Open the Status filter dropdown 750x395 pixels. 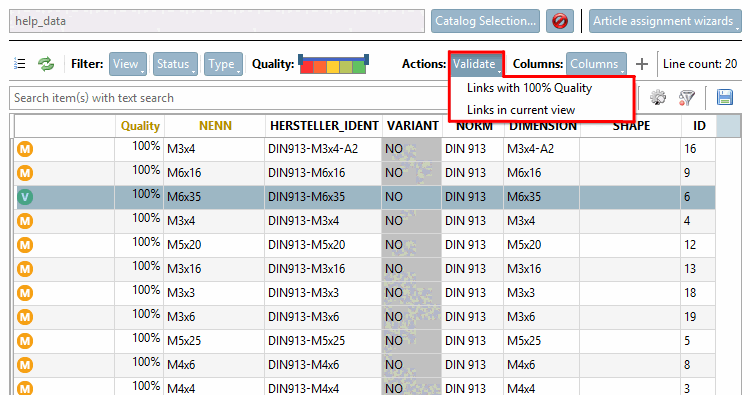pyautogui.click(x=175, y=64)
